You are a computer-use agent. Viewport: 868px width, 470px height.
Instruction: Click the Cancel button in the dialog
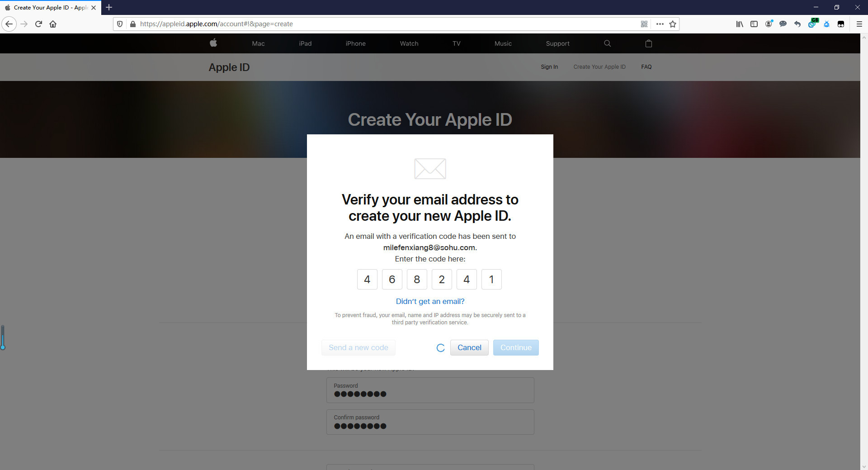click(469, 347)
